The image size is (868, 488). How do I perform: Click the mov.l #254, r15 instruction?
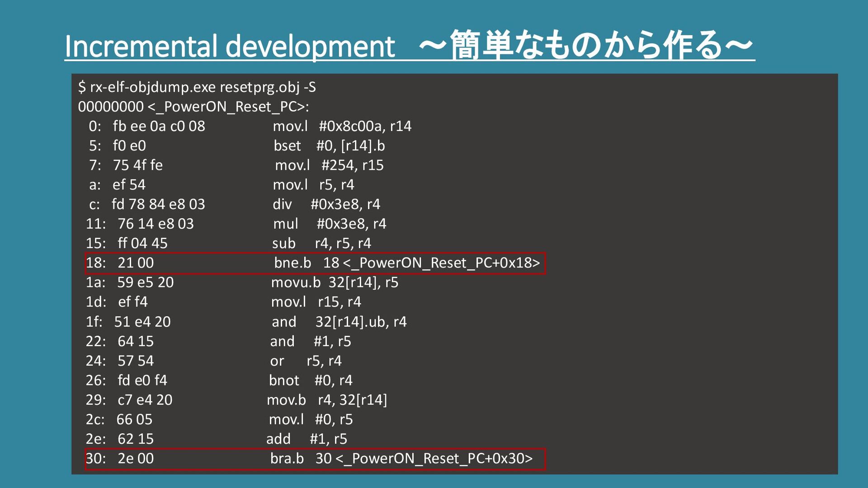click(x=329, y=165)
